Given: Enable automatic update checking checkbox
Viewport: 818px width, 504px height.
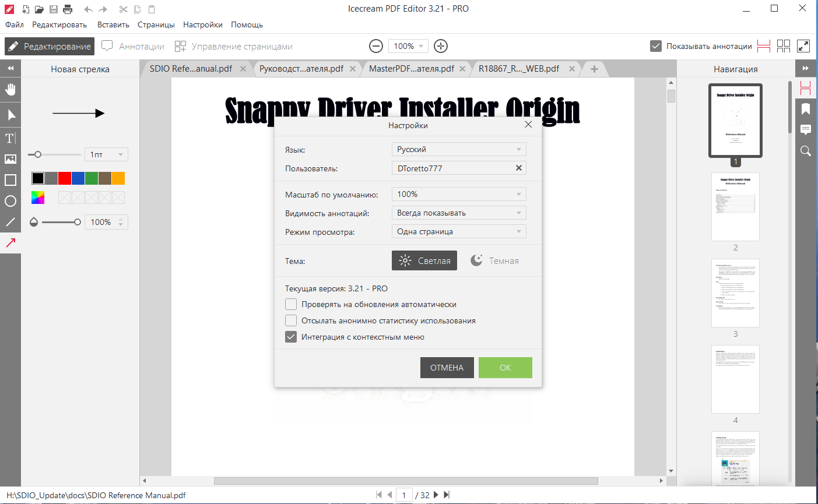Looking at the screenshot, I should coord(291,304).
